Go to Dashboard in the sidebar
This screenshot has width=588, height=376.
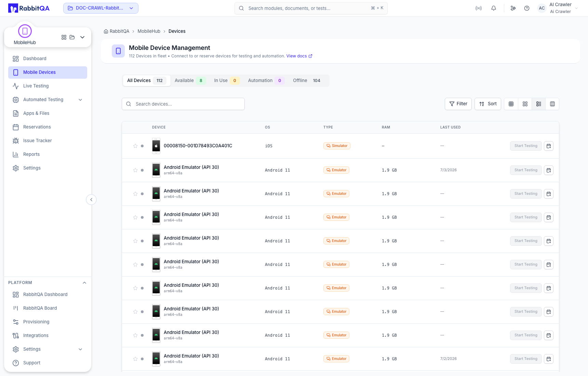click(48, 58)
